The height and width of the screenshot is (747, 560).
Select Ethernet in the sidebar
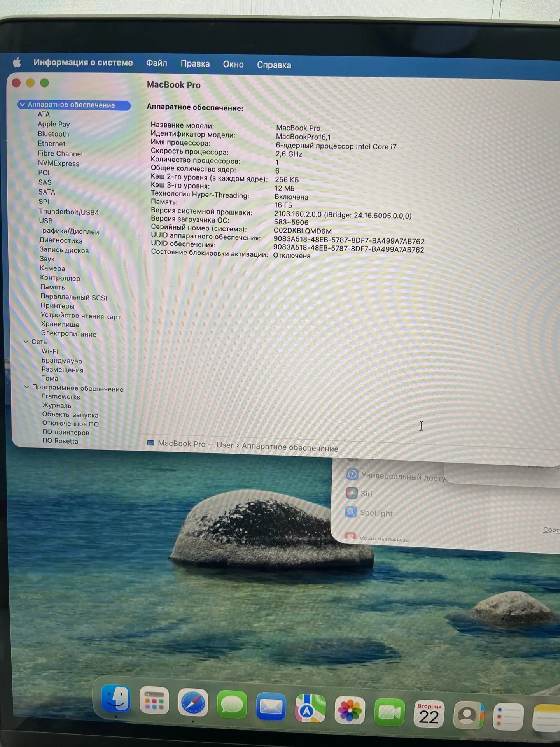(x=51, y=144)
